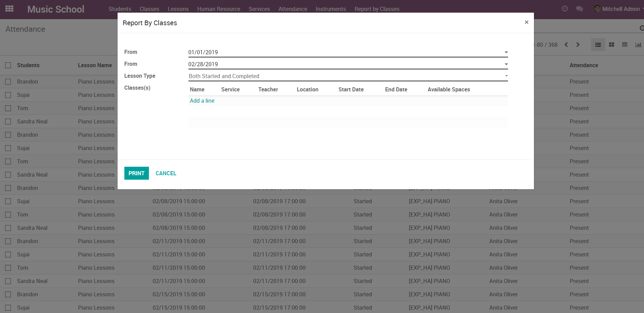This screenshot has height=313, width=644.
Task: Tick the checkbox for the first Brandon row
Action: tap(8, 81)
